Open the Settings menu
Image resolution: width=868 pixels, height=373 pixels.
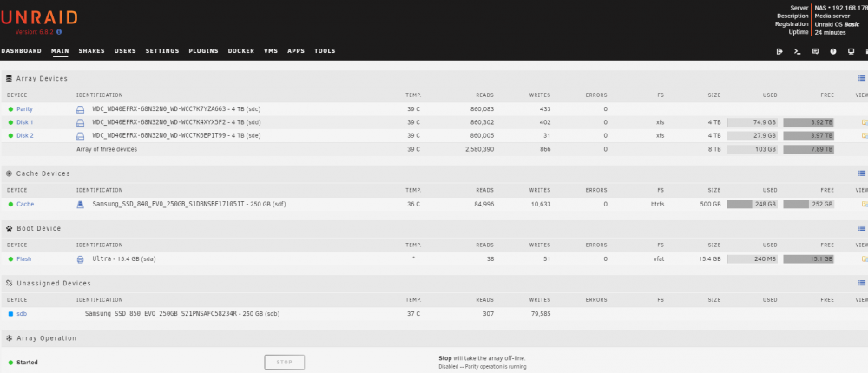(162, 51)
